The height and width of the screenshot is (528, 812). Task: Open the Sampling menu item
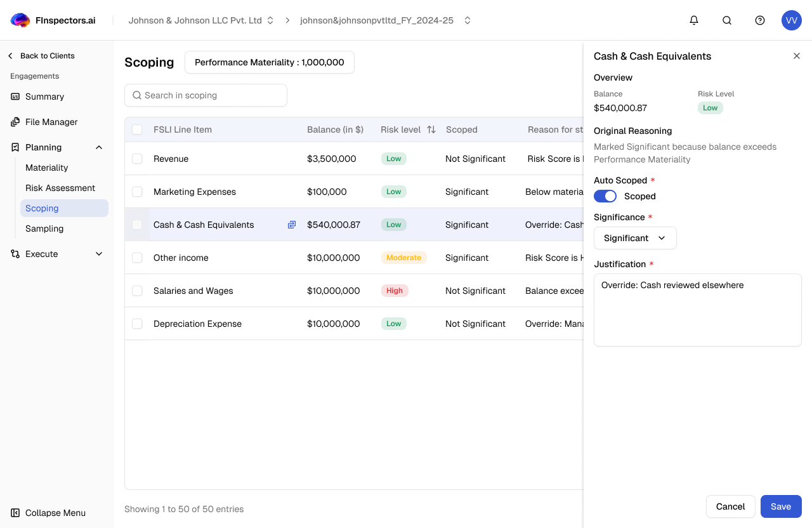44,228
